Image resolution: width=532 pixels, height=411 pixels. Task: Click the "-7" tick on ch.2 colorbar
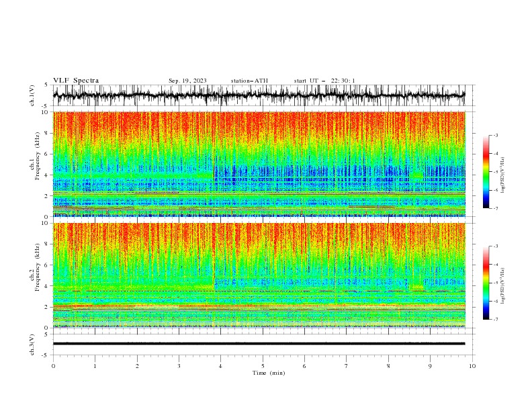(495, 320)
